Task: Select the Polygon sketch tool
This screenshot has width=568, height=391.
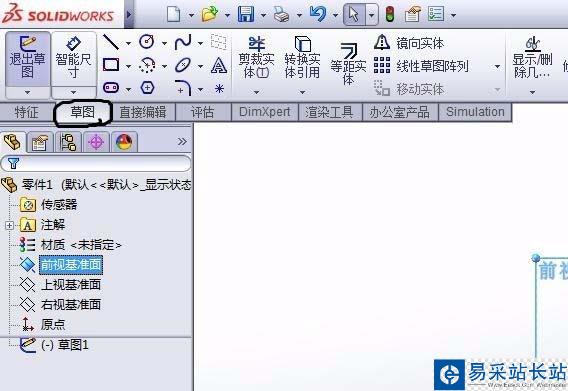Action: (147, 88)
